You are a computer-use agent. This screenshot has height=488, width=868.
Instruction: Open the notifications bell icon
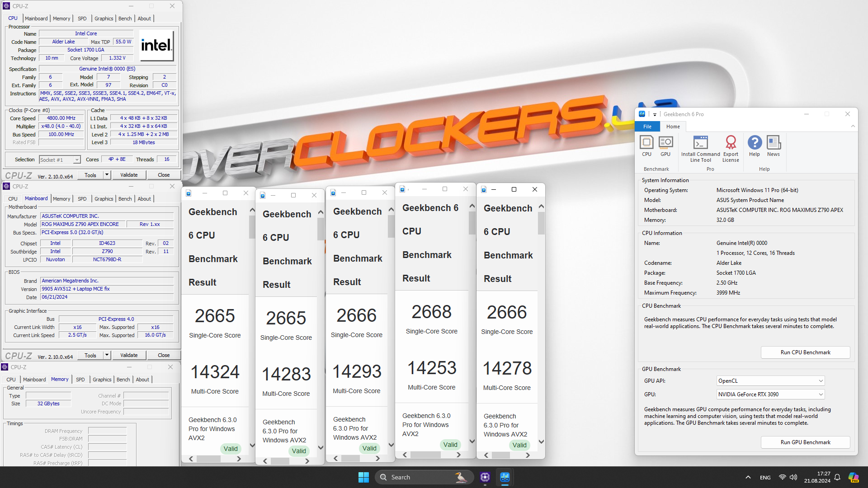click(837, 477)
